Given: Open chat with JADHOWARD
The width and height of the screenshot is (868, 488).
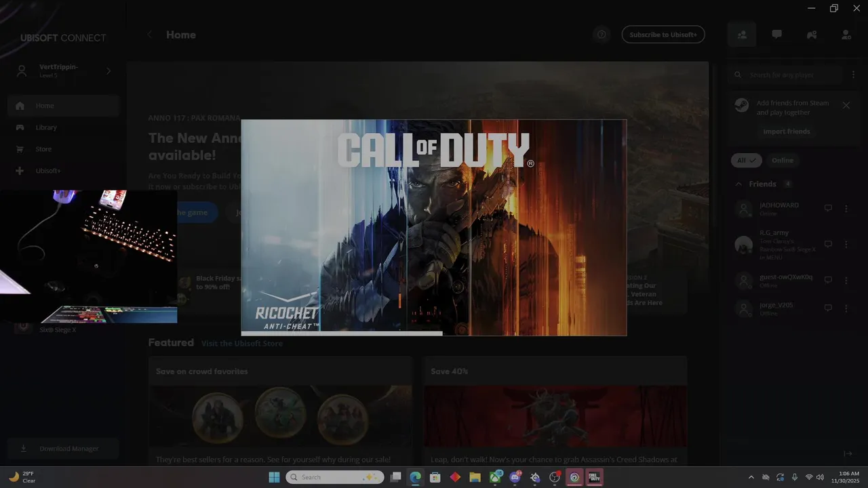Looking at the screenshot, I should pyautogui.click(x=828, y=209).
